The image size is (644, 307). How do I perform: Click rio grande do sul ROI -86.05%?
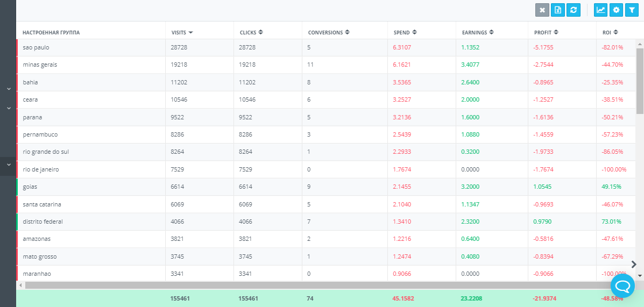coord(612,152)
